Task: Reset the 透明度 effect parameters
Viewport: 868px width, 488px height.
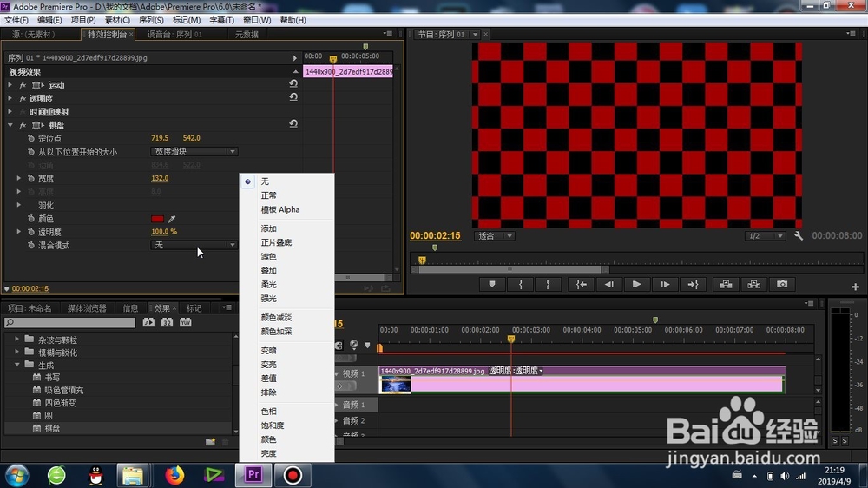Action: click(293, 97)
